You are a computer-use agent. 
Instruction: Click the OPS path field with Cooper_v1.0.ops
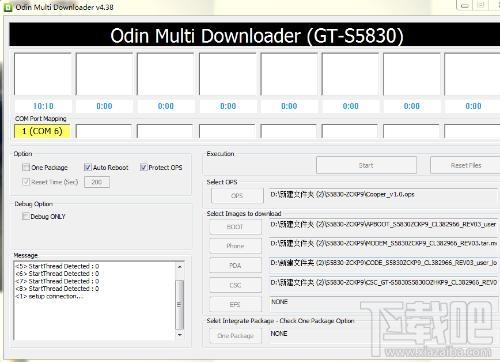coord(383,195)
